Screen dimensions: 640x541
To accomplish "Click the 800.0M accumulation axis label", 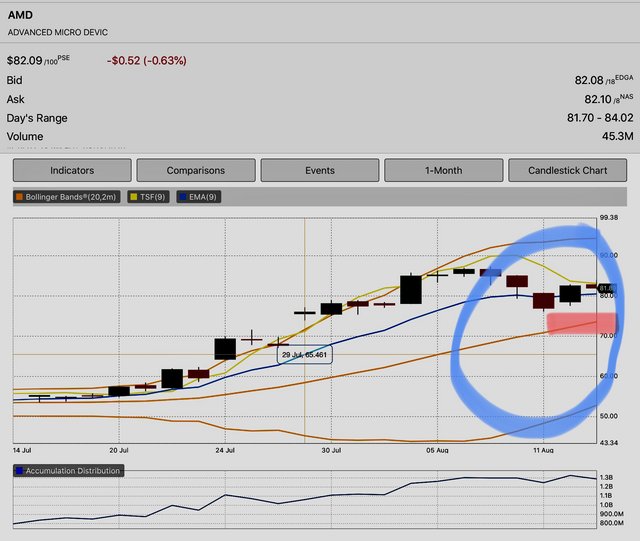I will point(611,523).
